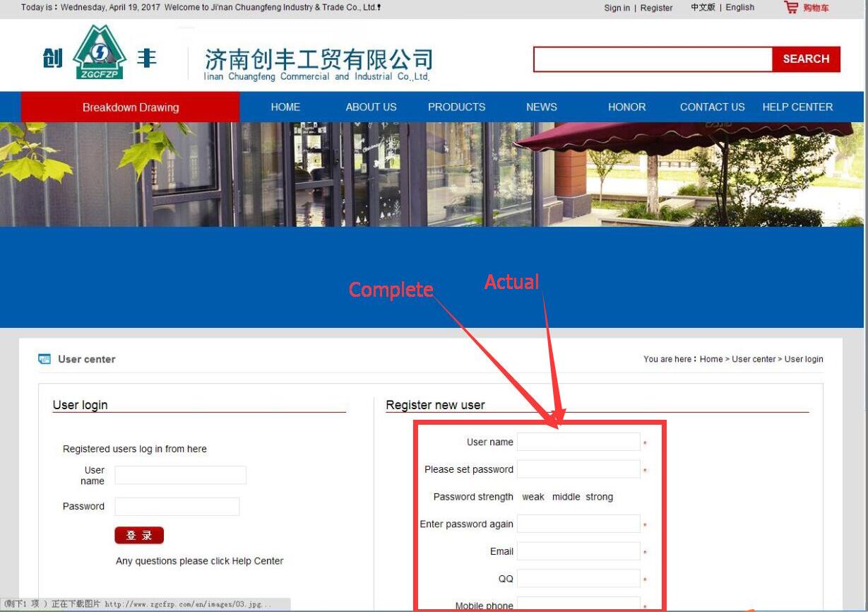Image resolution: width=868 pixels, height=612 pixels.
Task: Click the 'User center' panel title
Action: pos(87,359)
